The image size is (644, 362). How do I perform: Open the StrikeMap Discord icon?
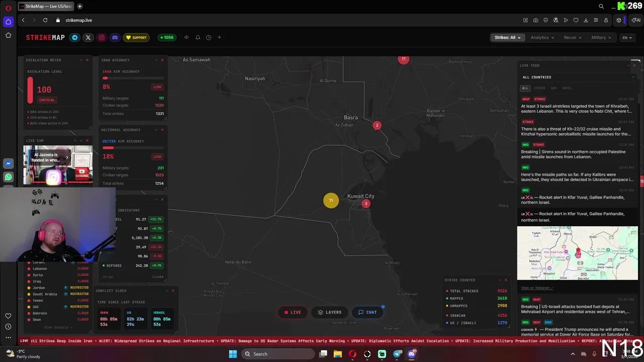point(115,38)
